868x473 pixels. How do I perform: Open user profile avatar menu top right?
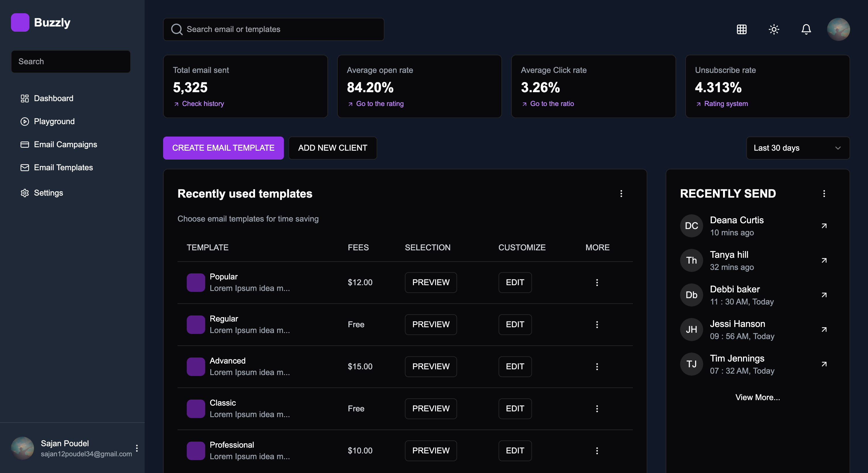pos(838,29)
